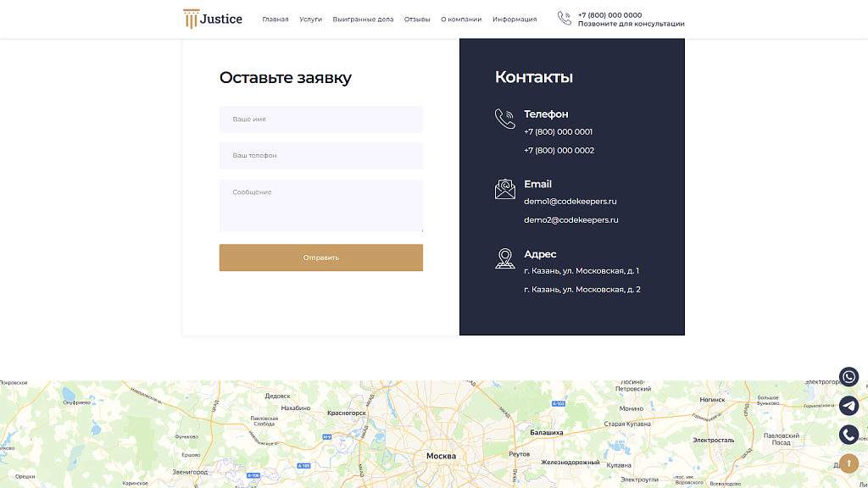
Task: Click the floating phone call icon
Action: tap(849, 435)
